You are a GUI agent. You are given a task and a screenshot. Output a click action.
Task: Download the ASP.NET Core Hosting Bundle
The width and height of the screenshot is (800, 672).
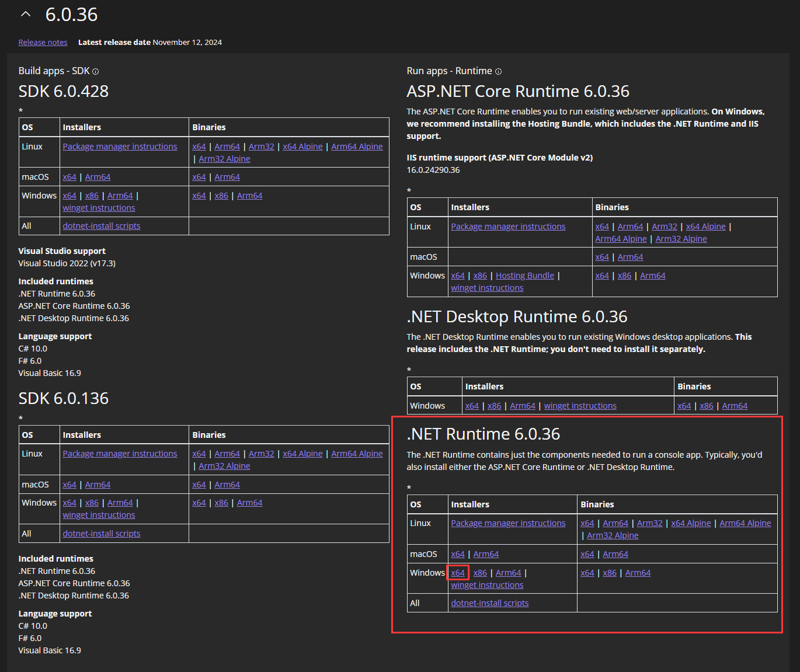pyautogui.click(x=525, y=276)
